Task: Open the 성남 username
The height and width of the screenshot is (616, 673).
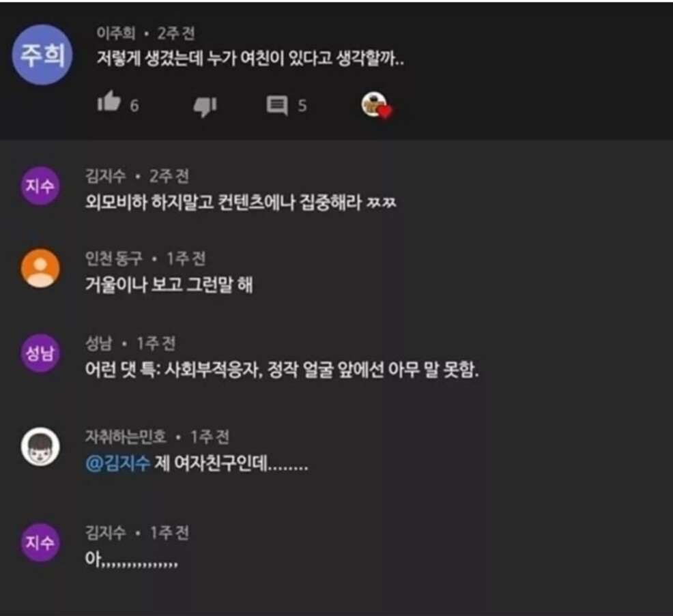Action: point(99,343)
